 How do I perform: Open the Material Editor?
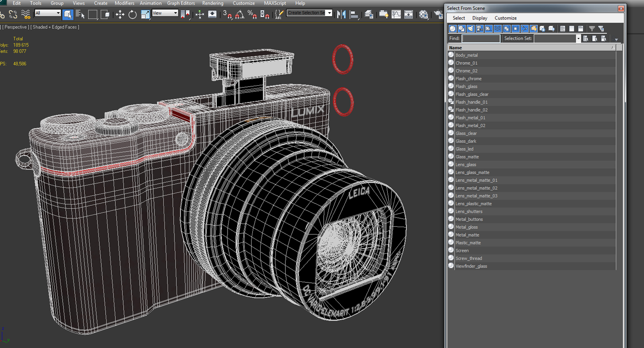[x=423, y=14]
